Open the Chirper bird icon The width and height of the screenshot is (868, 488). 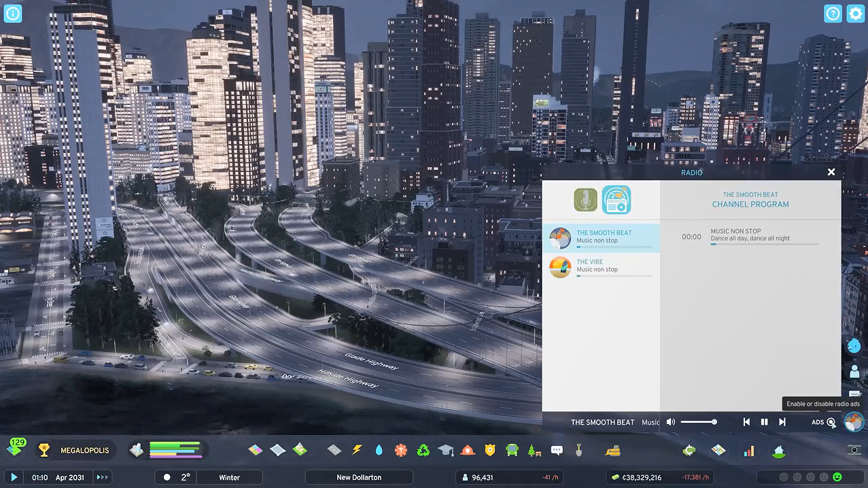tap(854, 345)
